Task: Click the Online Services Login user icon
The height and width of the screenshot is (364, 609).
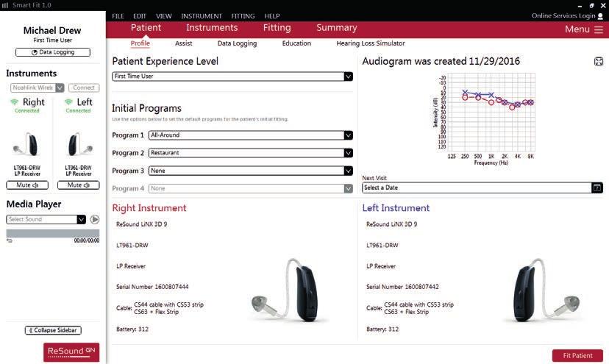Action: (600, 16)
